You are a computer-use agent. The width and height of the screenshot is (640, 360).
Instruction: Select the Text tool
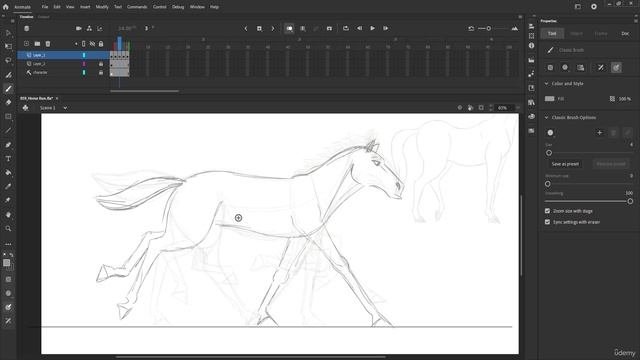point(8,159)
